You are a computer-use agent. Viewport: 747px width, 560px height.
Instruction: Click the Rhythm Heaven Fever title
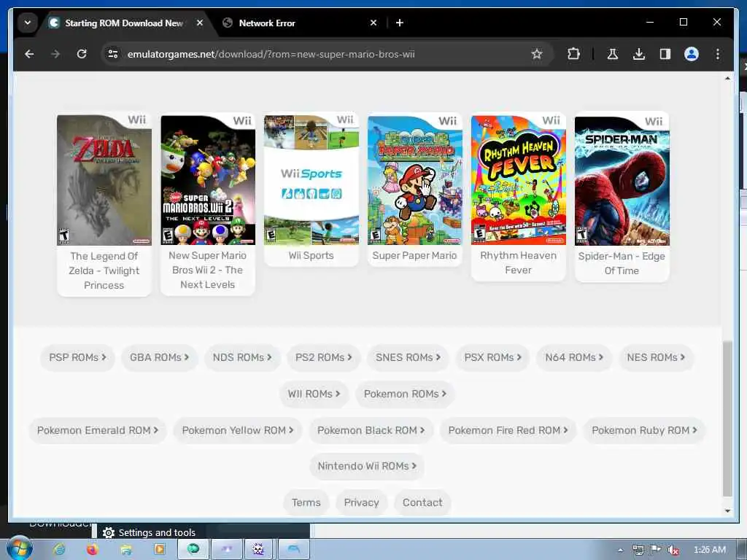click(x=519, y=262)
